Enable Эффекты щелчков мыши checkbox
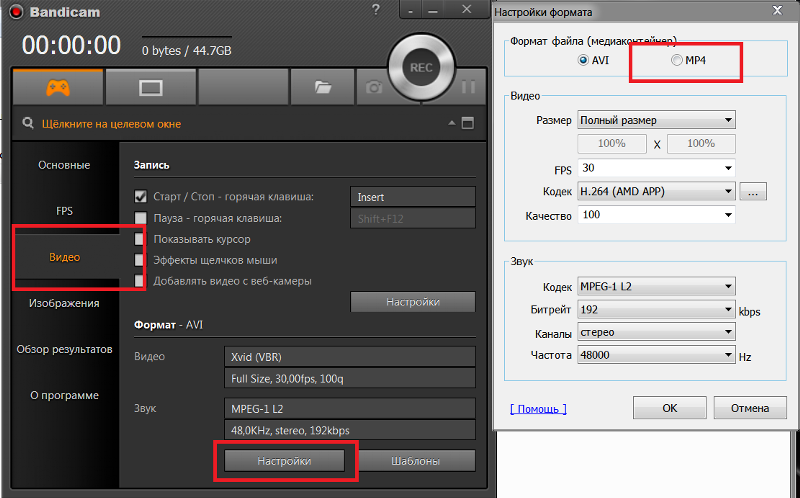The image size is (800, 498). click(139, 260)
